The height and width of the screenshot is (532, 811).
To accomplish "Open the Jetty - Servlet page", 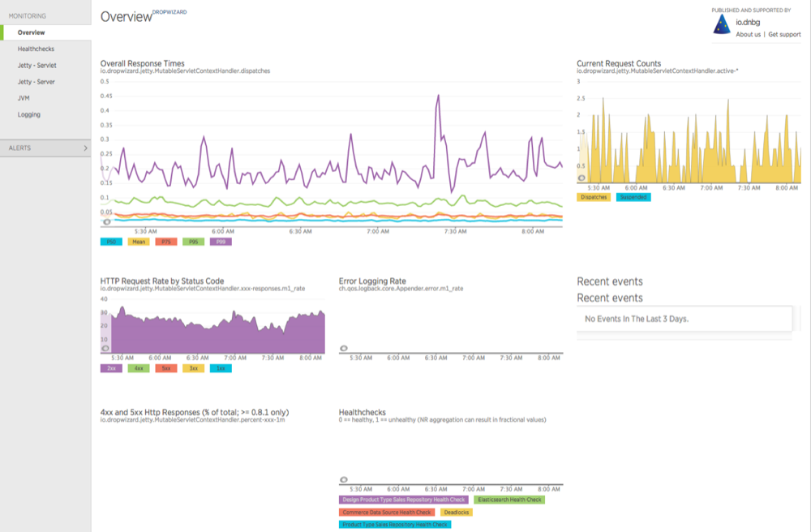I will pyautogui.click(x=36, y=66).
